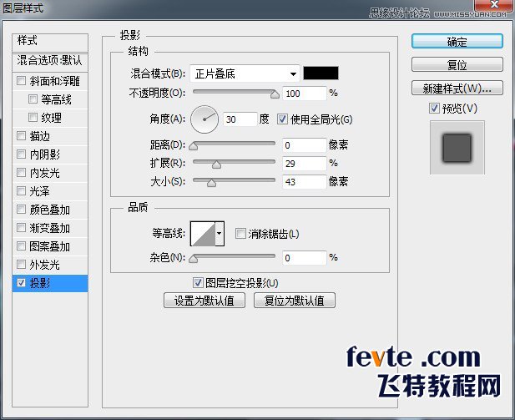Enable 消除锯齿 anti-alias checkbox
Screen dimensions: 515x420
(x=240, y=234)
